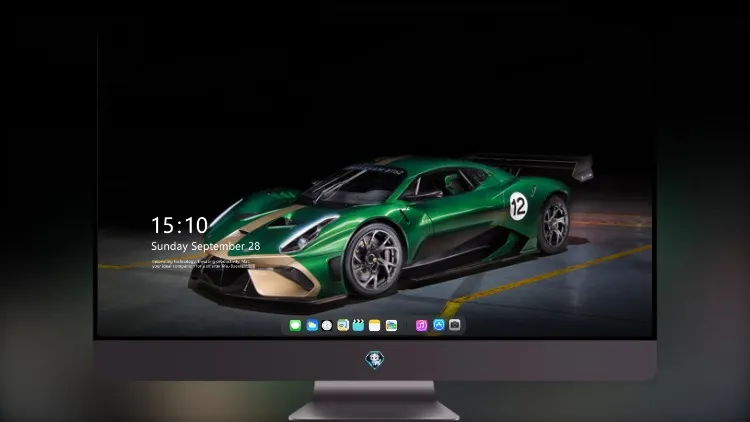Open the blue App Store icon
Screen dimensions: 750x422
tap(439, 325)
